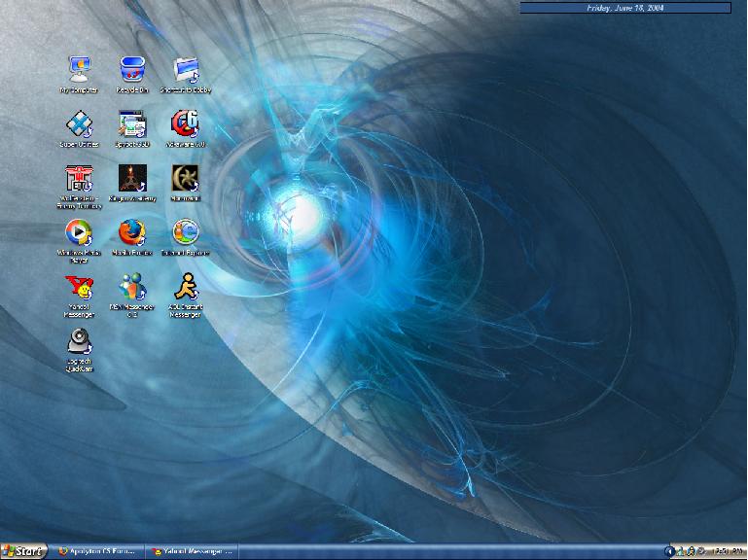
Task: Launch the crescent moon game shortcut
Action: tap(185, 178)
